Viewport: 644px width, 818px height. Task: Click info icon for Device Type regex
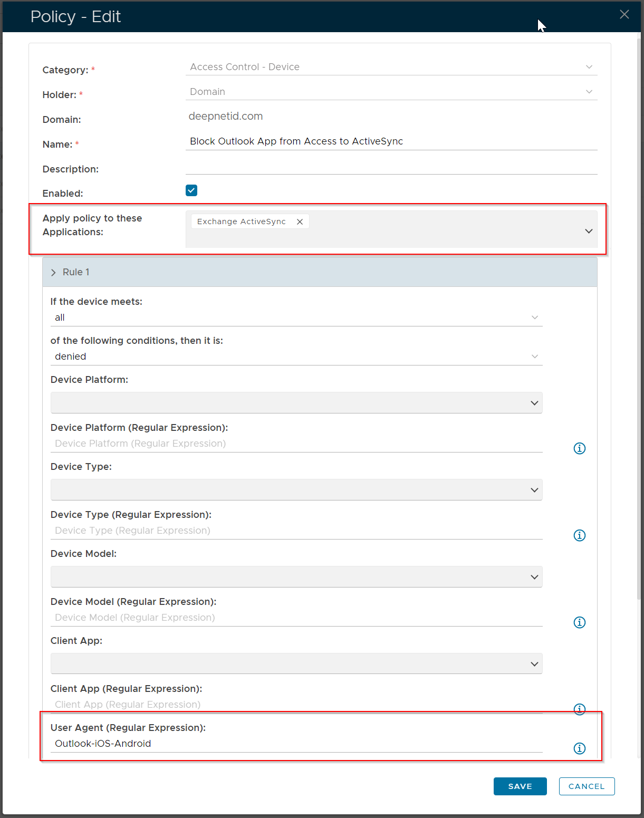click(x=579, y=535)
